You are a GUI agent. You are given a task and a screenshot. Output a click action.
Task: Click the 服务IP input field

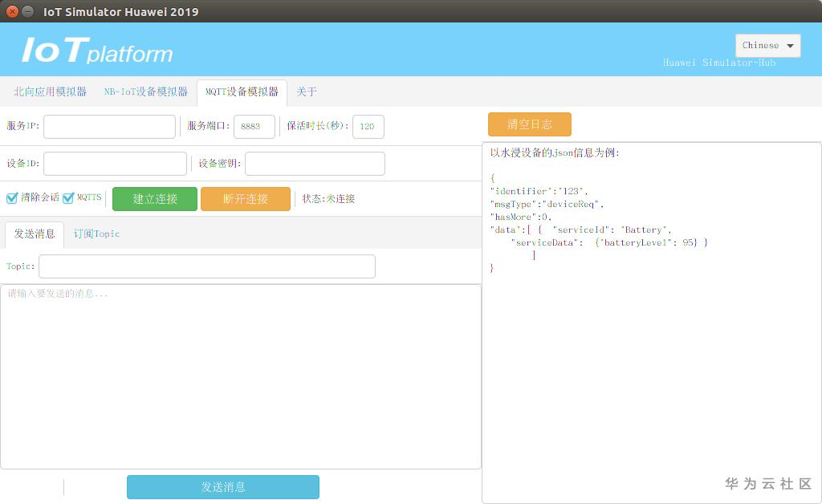(109, 126)
